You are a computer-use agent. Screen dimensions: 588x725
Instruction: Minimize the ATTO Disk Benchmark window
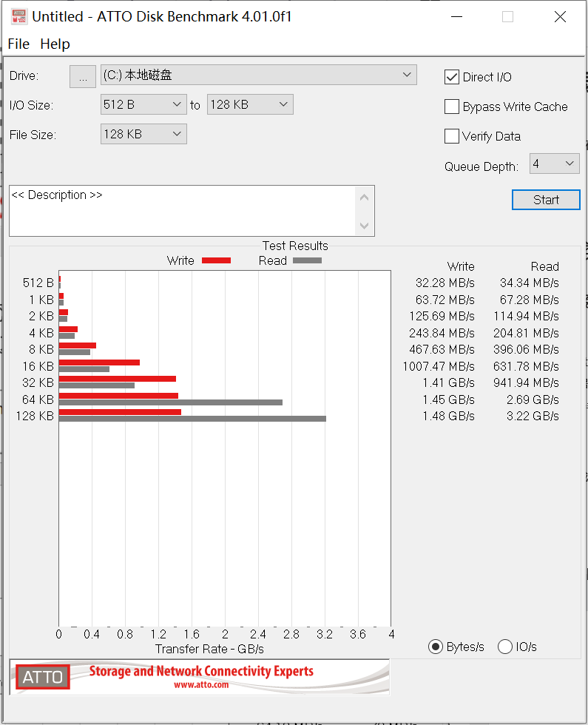click(x=457, y=16)
